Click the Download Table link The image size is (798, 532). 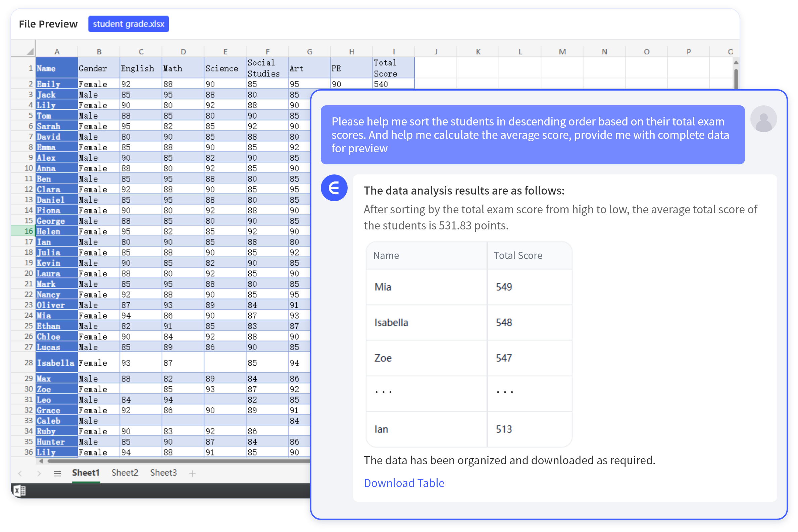[404, 483]
